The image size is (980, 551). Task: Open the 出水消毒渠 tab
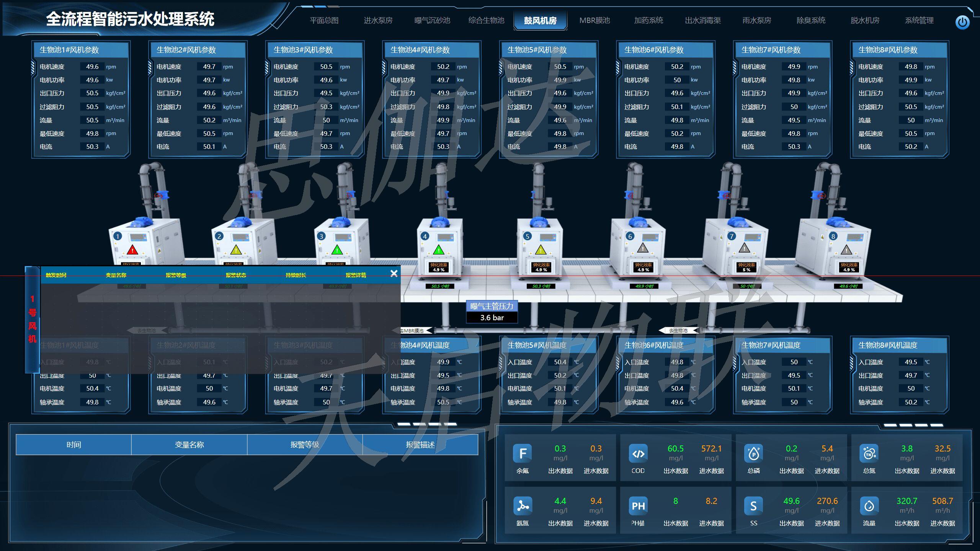point(703,20)
